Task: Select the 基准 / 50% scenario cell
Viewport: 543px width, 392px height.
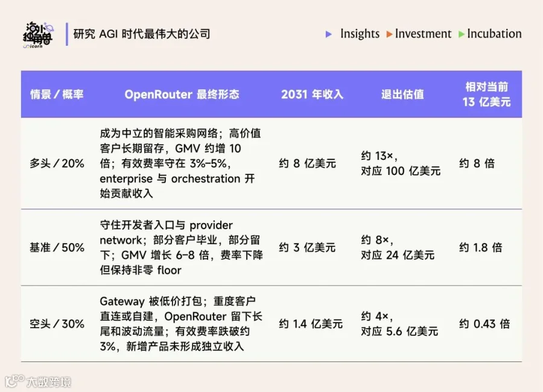Action: tap(57, 247)
